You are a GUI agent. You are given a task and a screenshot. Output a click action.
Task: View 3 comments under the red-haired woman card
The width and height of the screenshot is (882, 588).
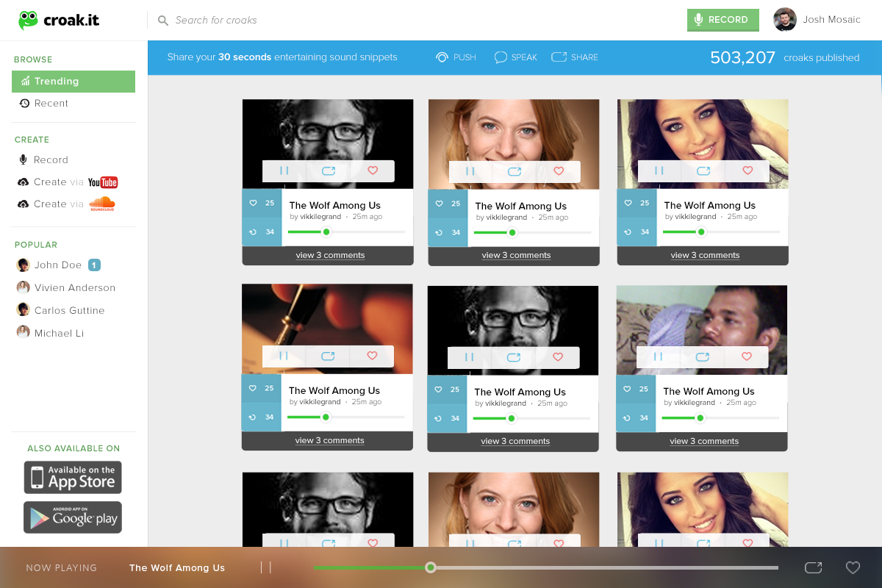click(x=516, y=256)
